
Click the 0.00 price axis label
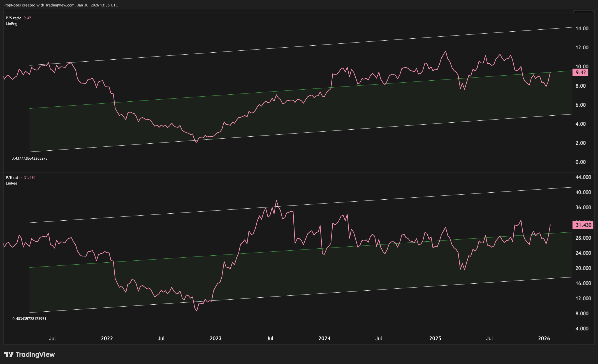pos(581,162)
